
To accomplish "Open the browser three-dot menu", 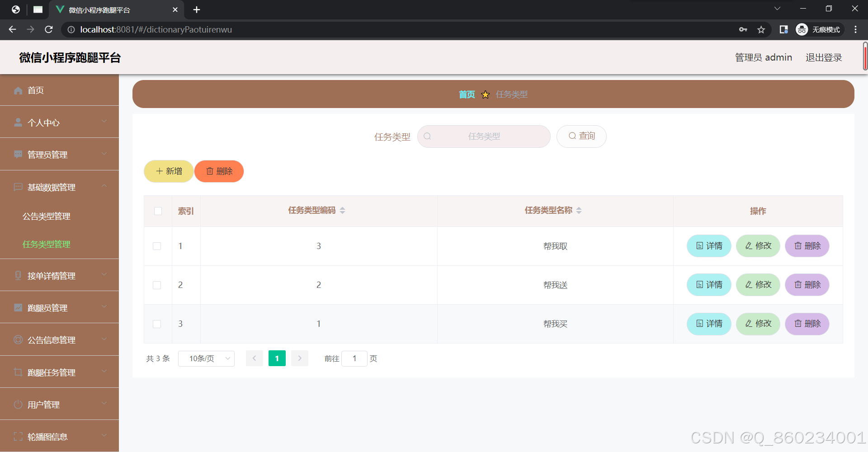I will 855,30.
